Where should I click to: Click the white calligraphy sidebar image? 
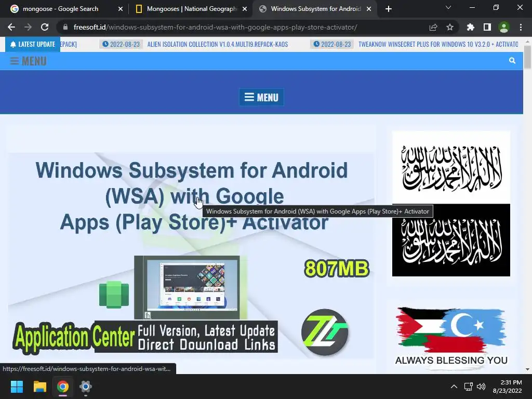point(451,167)
